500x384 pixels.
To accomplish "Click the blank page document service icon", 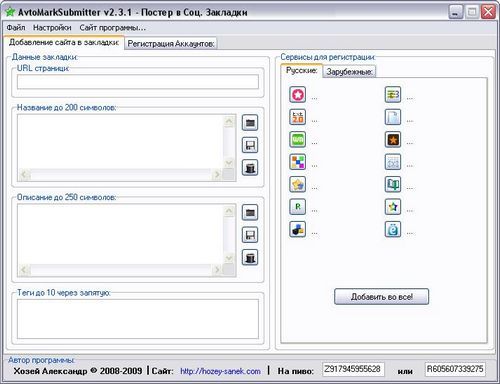I will click(x=393, y=117).
